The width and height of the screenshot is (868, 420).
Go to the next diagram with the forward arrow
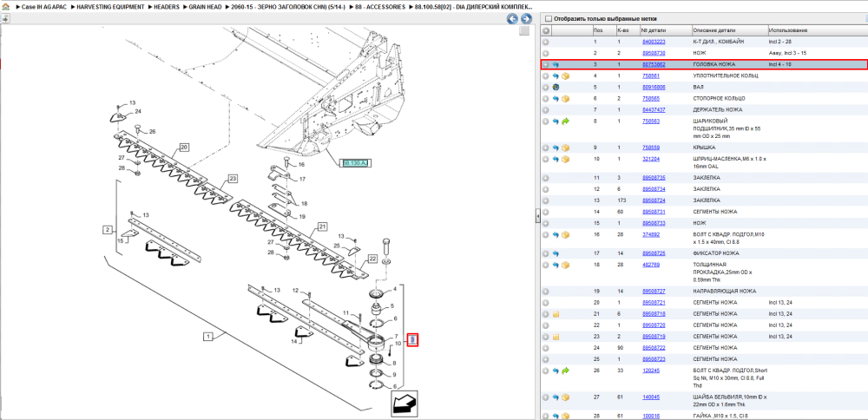[525, 19]
